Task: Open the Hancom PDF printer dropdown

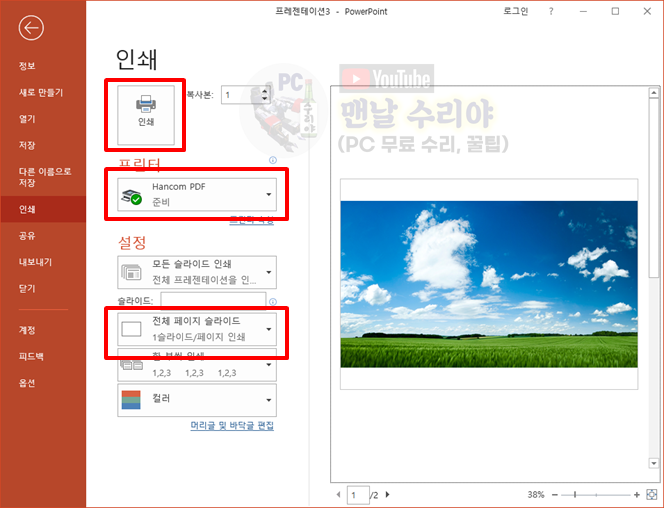Action: (x=197, y=194)
